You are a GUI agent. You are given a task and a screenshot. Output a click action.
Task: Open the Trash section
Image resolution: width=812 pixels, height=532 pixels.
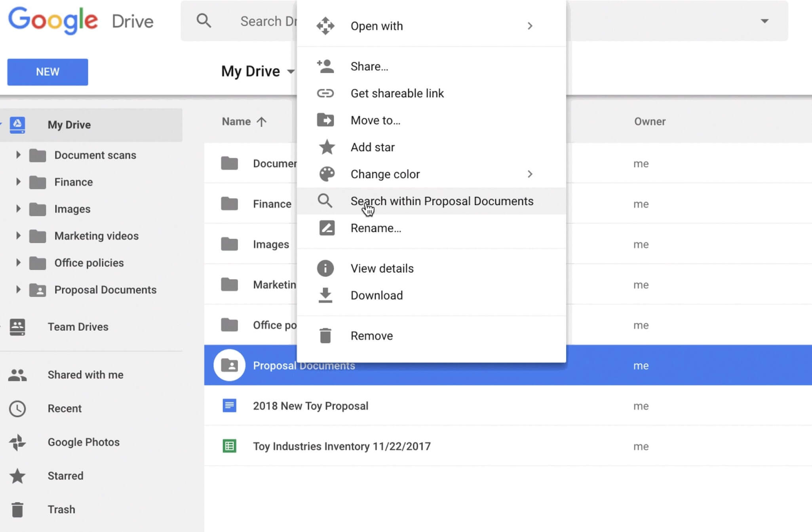pyautogui.click(x=61, y=509)
